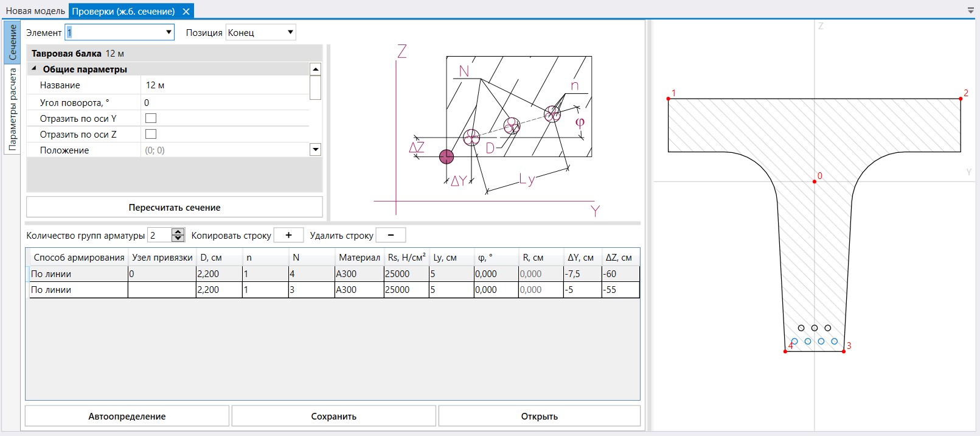Select the first По линии row cell
The image size is (980, 436).
tap(78, 274)
